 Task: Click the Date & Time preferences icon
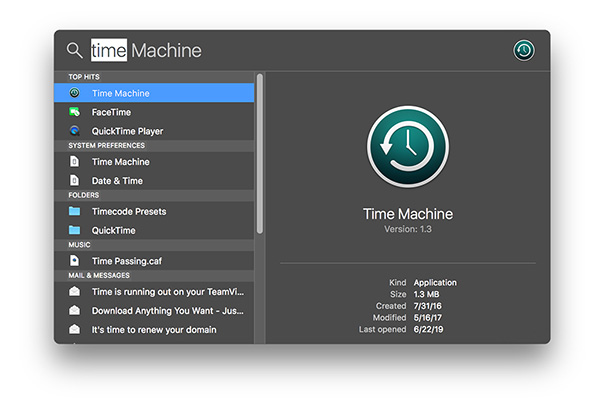[74, 180]
